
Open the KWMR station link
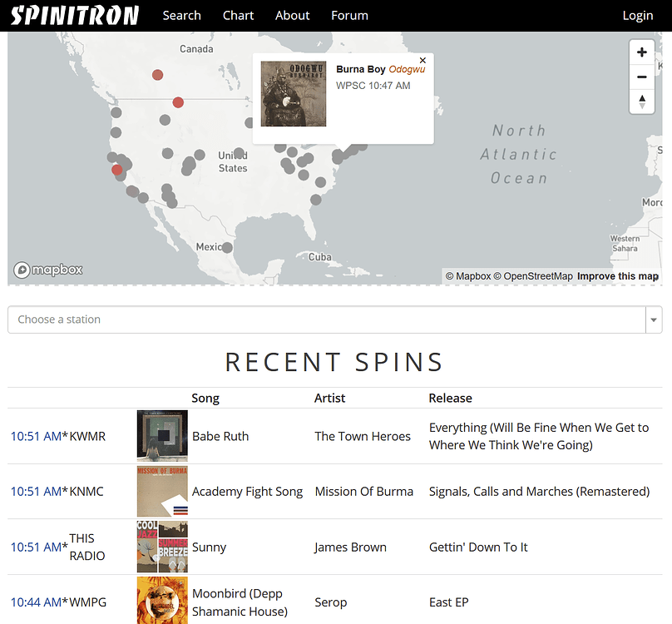pos(88,436)
